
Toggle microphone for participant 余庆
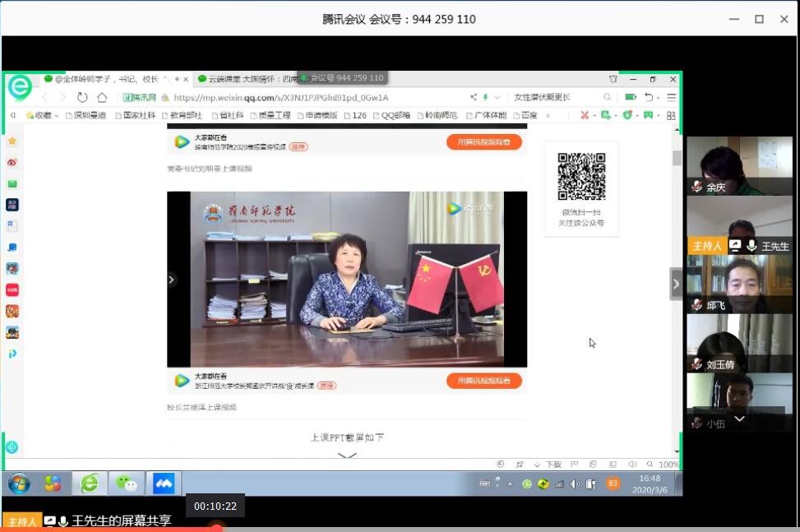click(x=697, y=187)
